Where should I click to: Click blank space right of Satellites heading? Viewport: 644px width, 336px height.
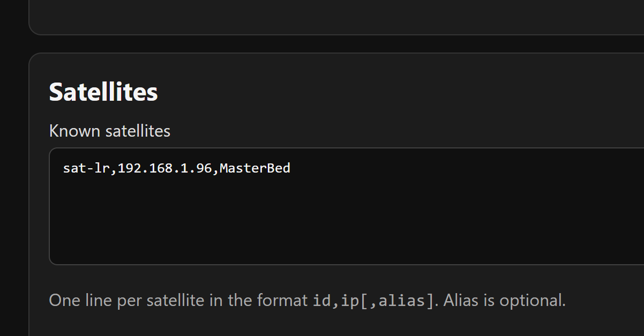click(x=375, y=92)
